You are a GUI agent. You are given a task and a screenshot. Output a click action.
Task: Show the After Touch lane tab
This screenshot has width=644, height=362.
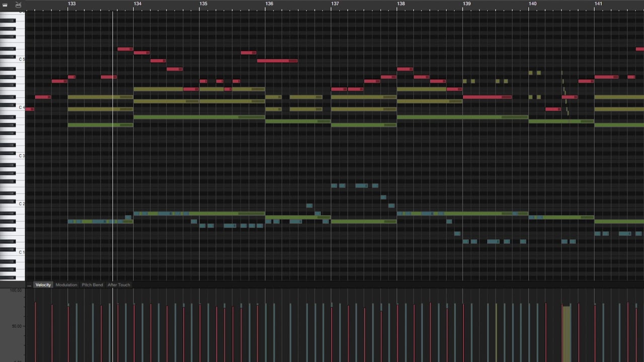pos(119,285)
